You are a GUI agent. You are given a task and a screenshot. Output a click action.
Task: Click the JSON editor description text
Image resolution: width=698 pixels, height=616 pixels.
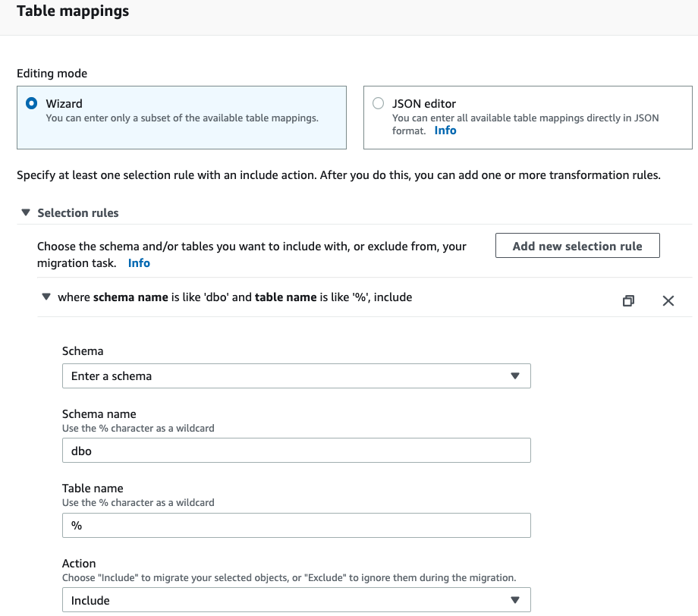pos(525,118)
